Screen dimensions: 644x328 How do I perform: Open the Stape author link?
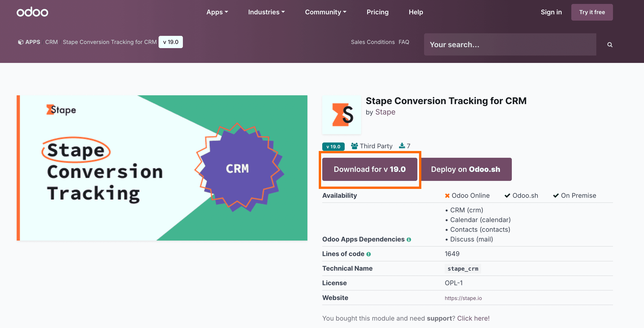tap(385, 112)
